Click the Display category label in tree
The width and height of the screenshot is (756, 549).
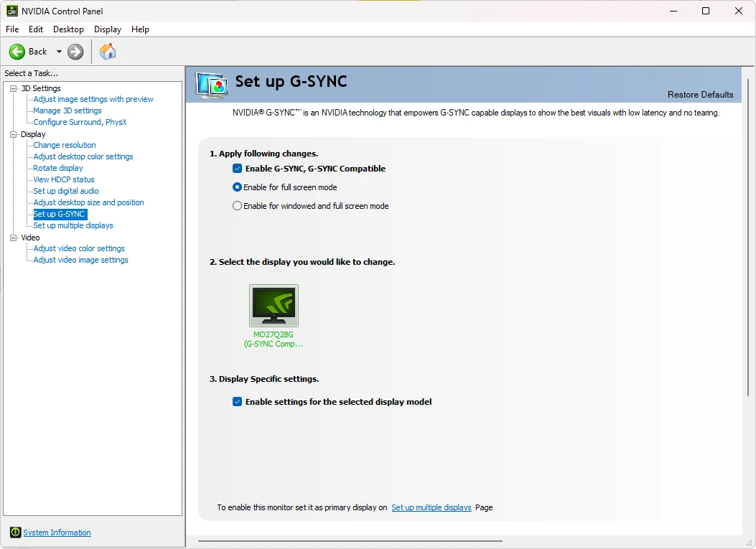pyautogui.click(x=33, y=134)
